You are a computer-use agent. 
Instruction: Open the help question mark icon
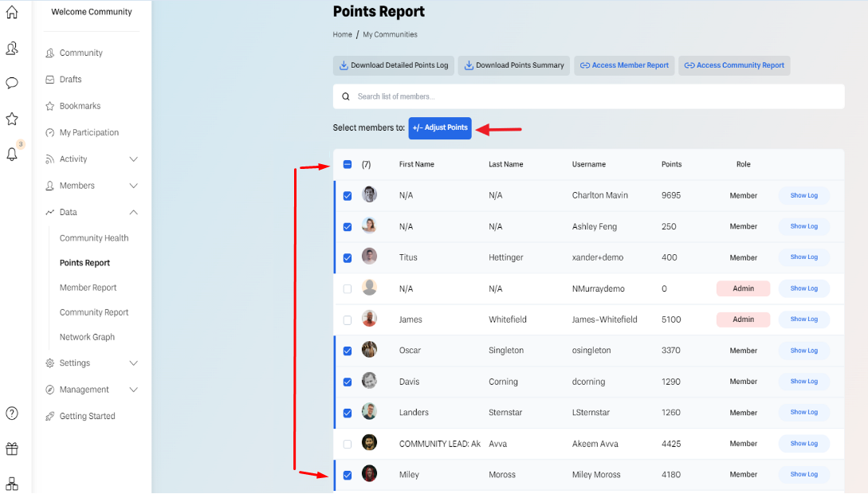pyautogui.click(x=12, y=414)
